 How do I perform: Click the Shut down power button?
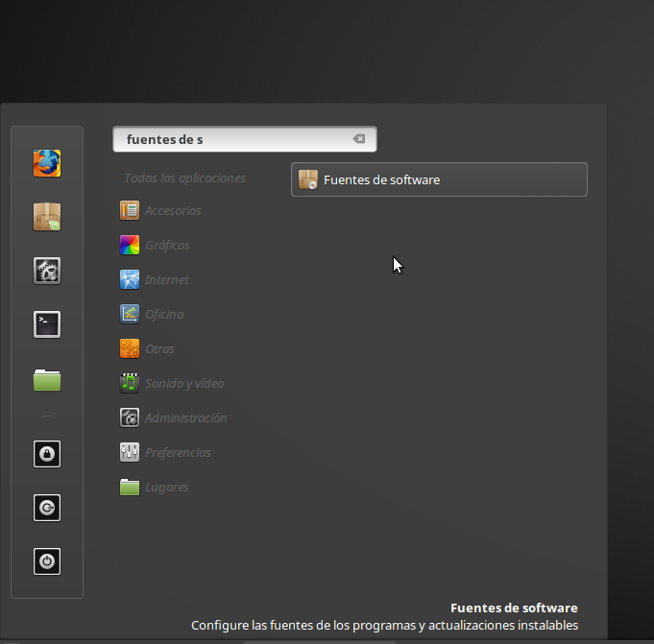pyautogui.click(x=47, y=561)
